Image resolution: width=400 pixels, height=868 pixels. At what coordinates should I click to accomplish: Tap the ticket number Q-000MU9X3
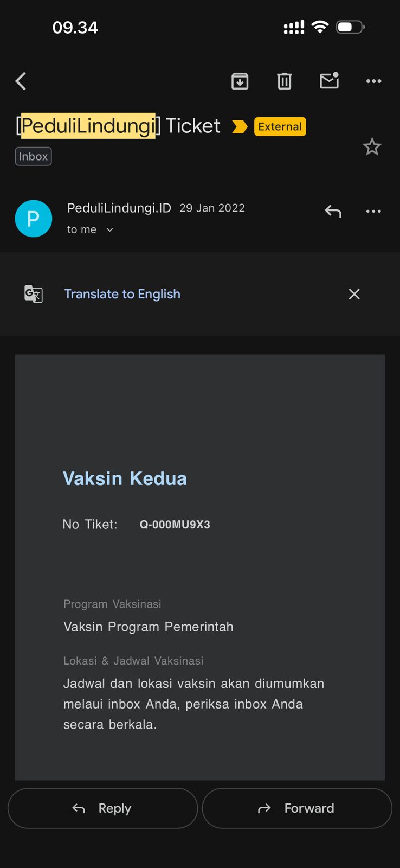click(x=175, y=525)
